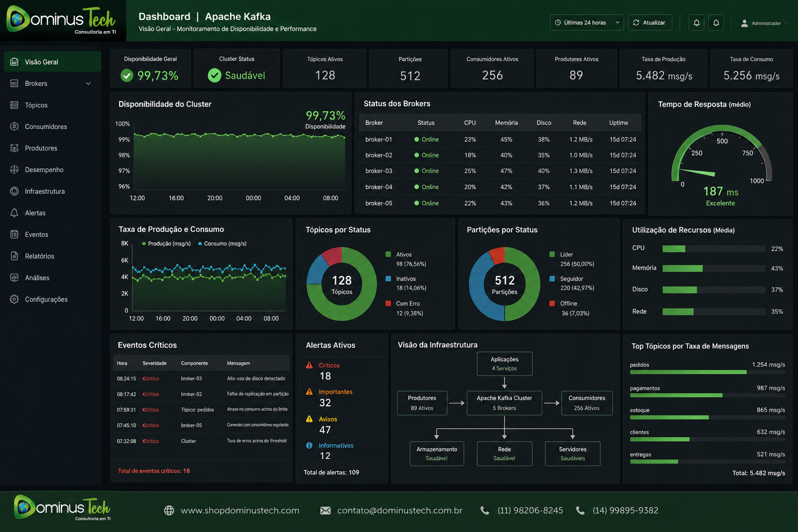Click the first notification bell in header
The width and height of the screenshot is (798, 532).
697,23
